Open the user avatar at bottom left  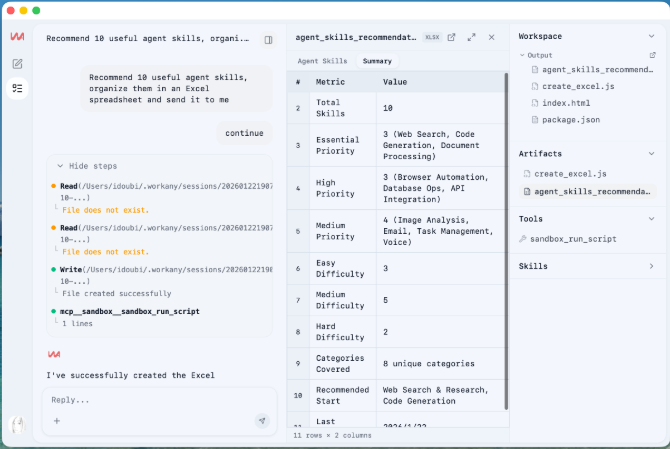(x=17, y=425)
